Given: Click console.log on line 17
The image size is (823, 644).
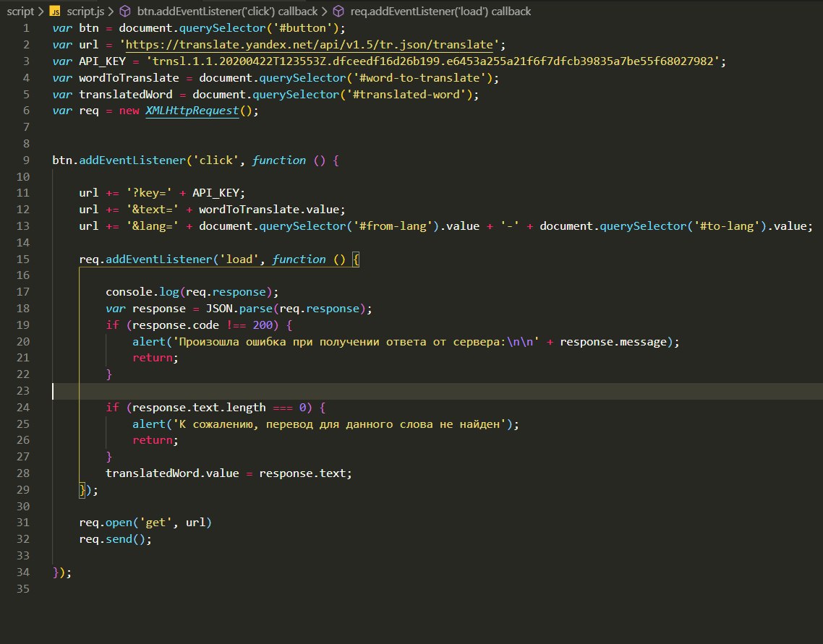Looking at the screenshot, I should (142, 292).
